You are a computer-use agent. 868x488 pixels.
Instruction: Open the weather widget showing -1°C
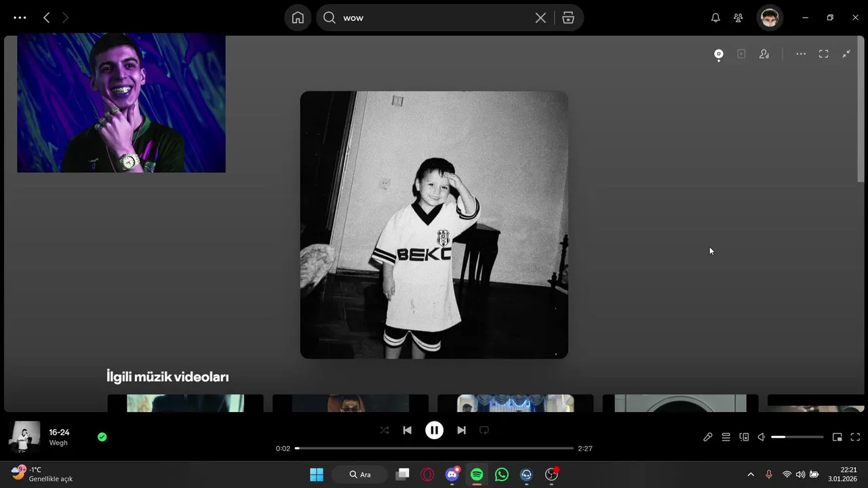click(x=42, y=474)
